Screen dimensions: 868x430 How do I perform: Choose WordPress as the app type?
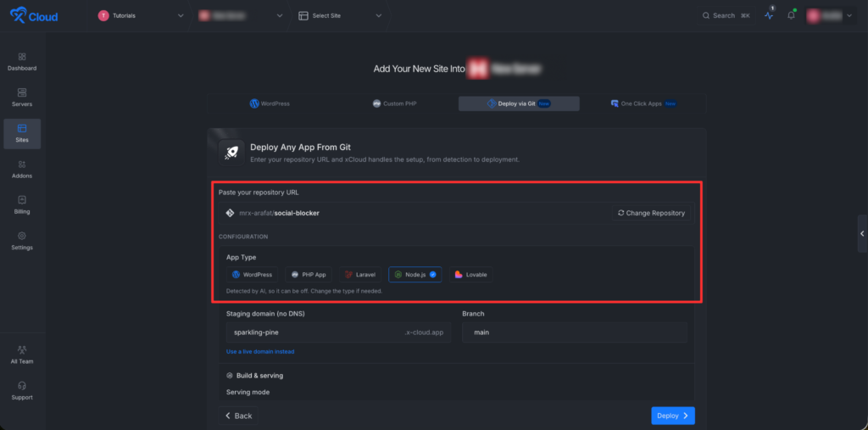(253, 274)
